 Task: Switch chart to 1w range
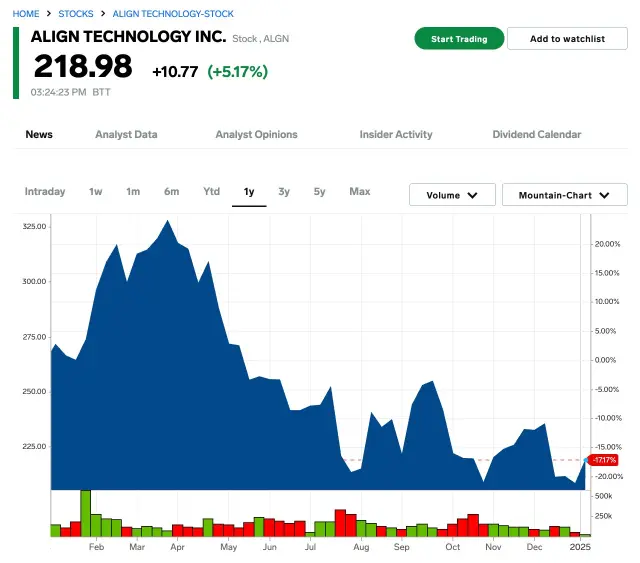click(x=96, y=191)
